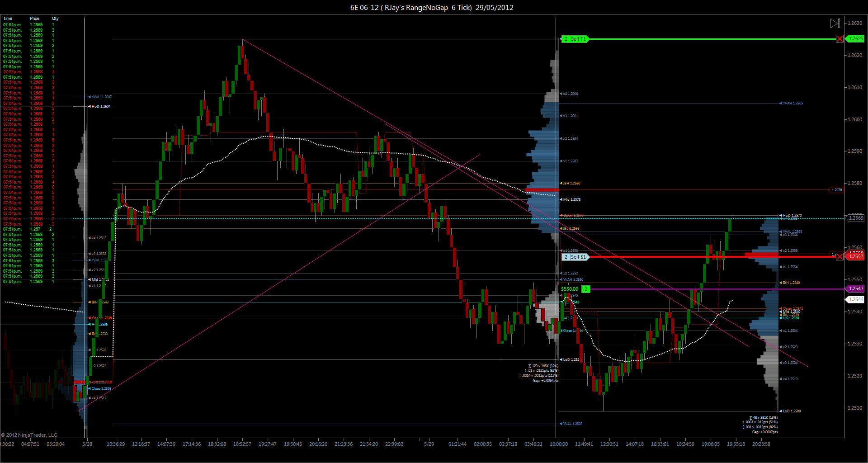Click the 1.2630 price axis label
Screen dimensions: 868x463
tap(855, 23)
